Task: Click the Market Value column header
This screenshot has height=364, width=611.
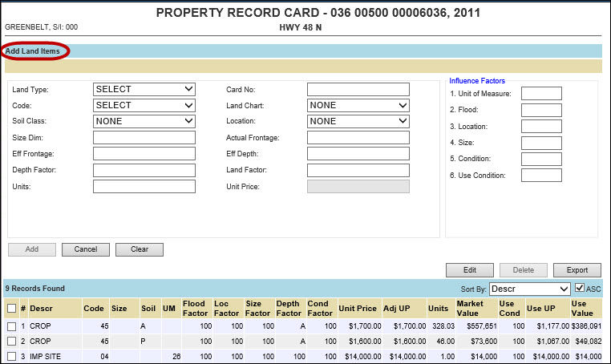Action: [470, 308]
